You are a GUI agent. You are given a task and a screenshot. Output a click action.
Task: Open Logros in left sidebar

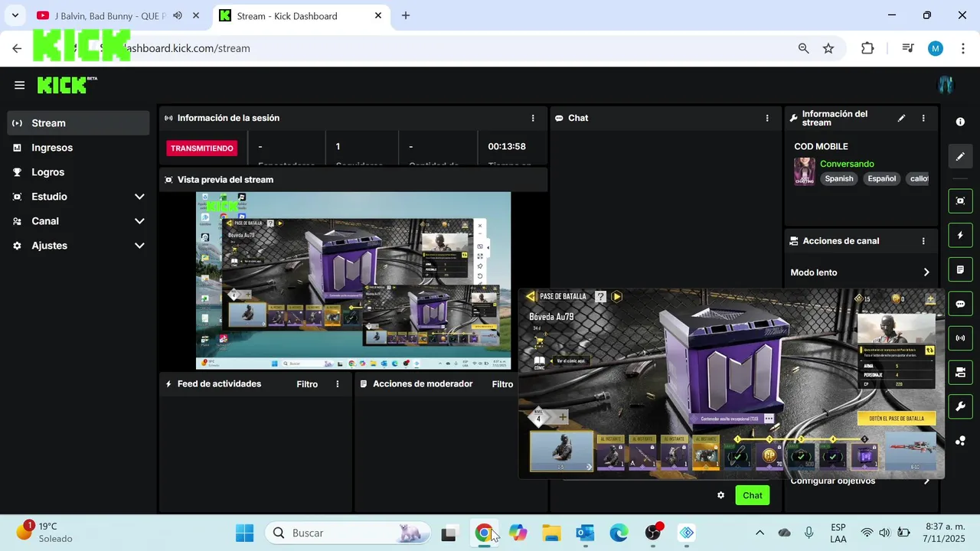click(78, 172)
